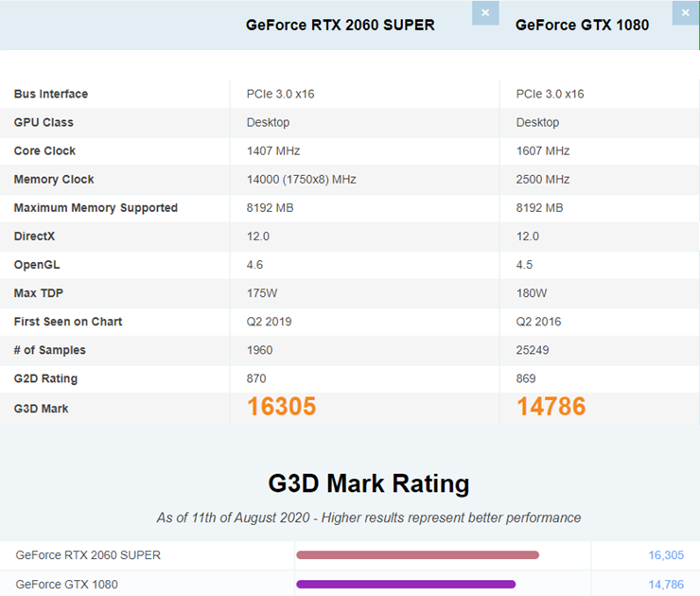700x596 pixels.
Task: Select the Q2 2019 value
Action: (270, 322)
